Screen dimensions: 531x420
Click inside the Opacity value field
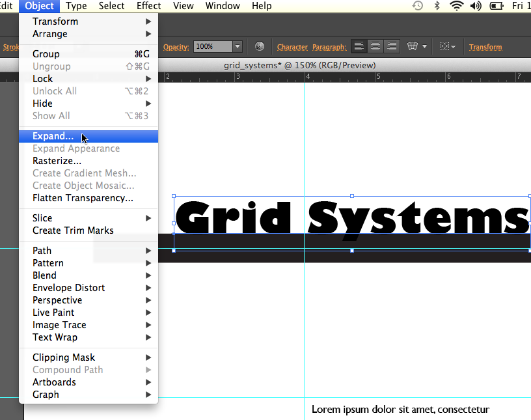213,47
